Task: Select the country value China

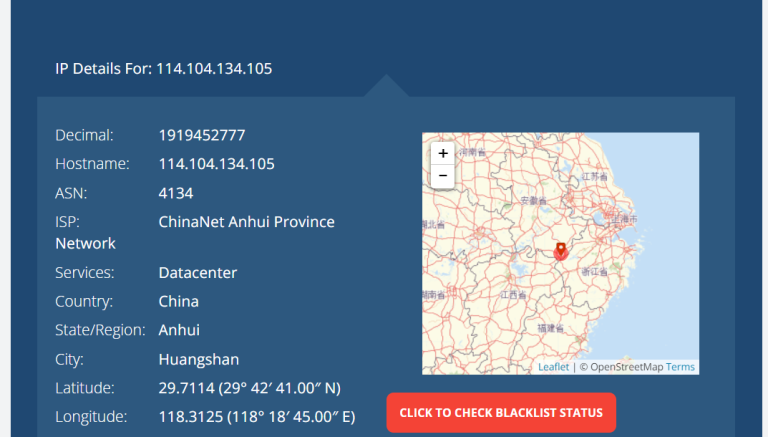Action: click(179, 301)
